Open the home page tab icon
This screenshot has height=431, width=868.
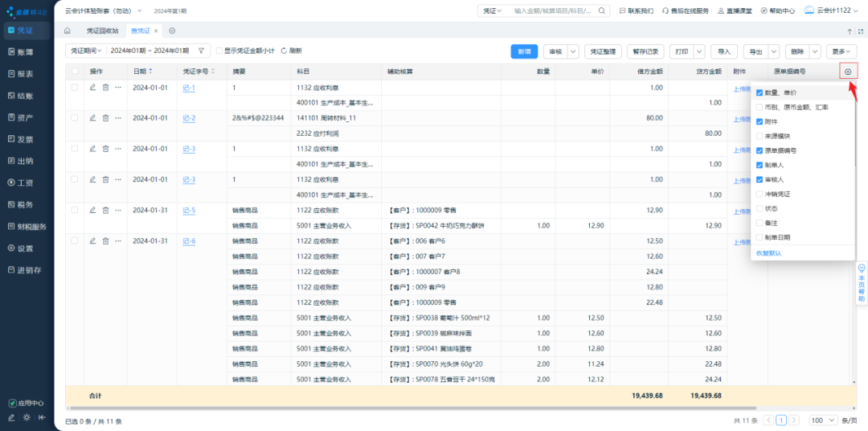[68, 31]
